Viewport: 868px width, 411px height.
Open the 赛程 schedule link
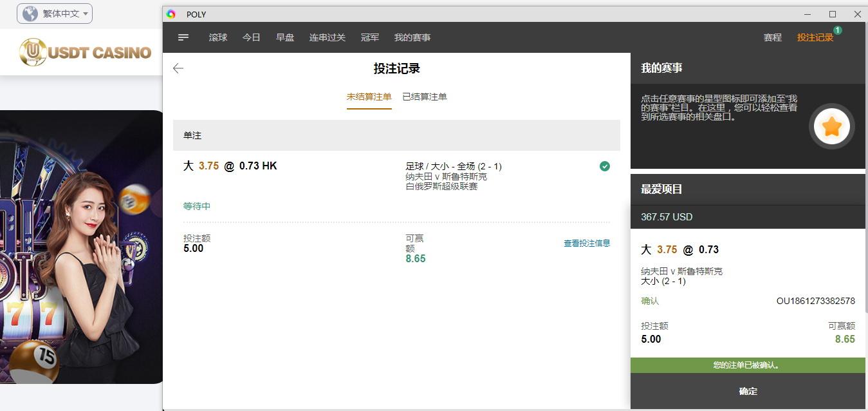772,37
